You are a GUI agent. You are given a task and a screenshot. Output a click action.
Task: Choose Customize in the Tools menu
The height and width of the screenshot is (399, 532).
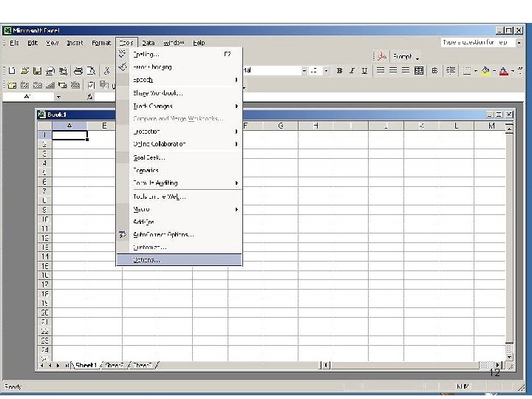click(179, 248)
